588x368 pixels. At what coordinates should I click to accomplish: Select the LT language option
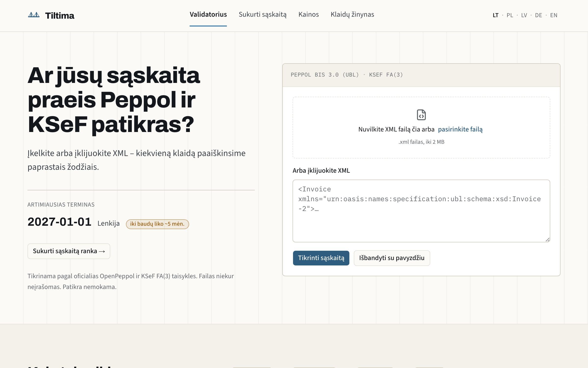pos(495,15)
